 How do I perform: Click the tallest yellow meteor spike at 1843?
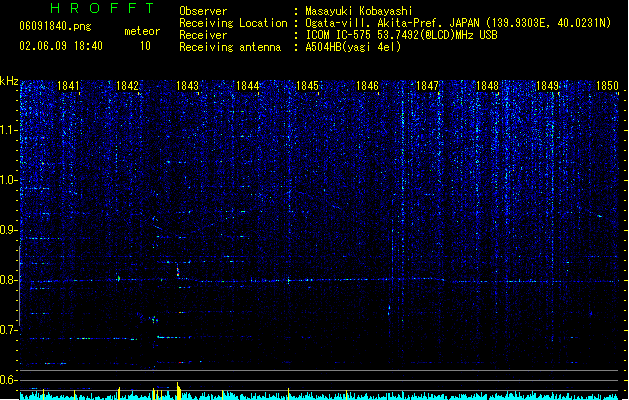[178, 391]
